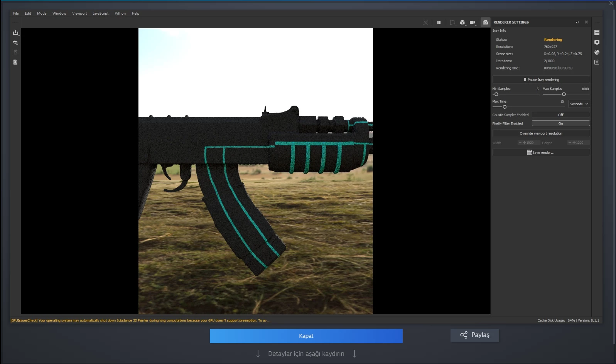Click the scene size X=0.06 value
The image size is (616, 364).
563,54
